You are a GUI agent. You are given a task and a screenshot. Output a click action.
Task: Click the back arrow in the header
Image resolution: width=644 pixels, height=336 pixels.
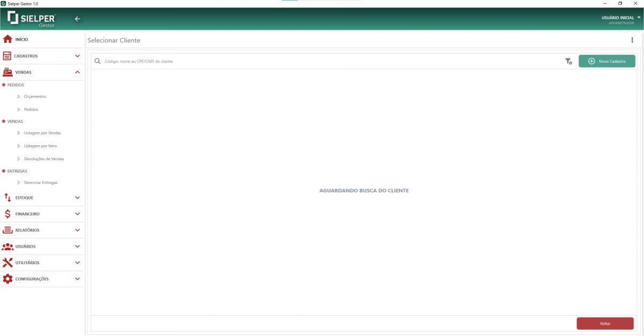(x=77, y=19)
